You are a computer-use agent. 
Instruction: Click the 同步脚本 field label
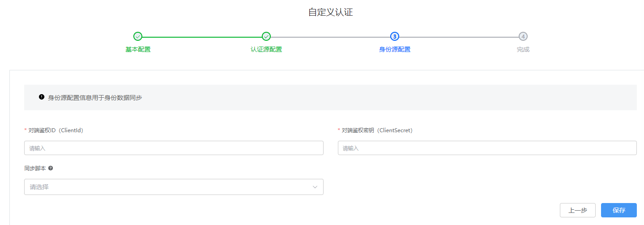coord(35,168)
